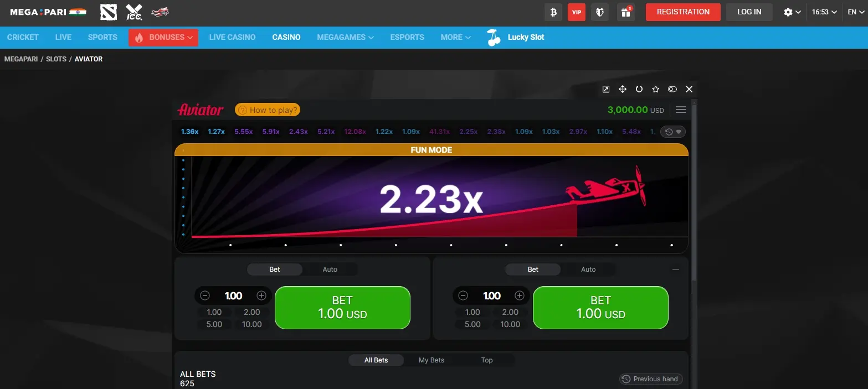Click left panel bet amount field
Screen dimensions: 868x389
233,295
